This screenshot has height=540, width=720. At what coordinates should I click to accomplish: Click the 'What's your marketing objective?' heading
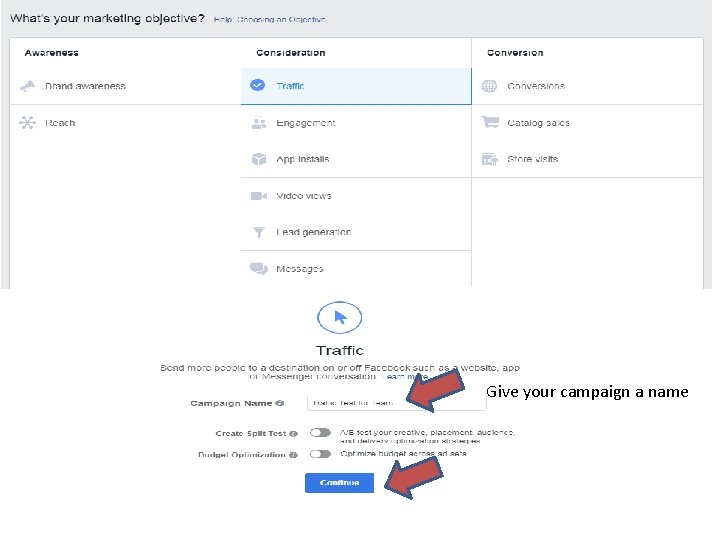coord(107,18)
